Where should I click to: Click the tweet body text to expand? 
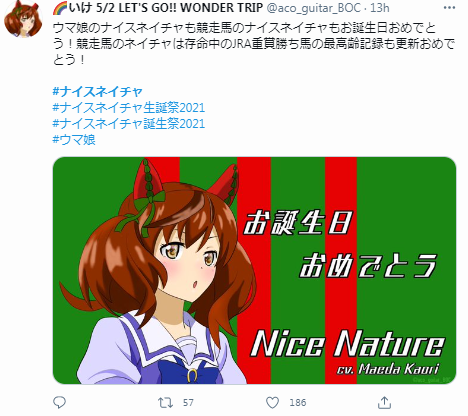click(253, 44)
